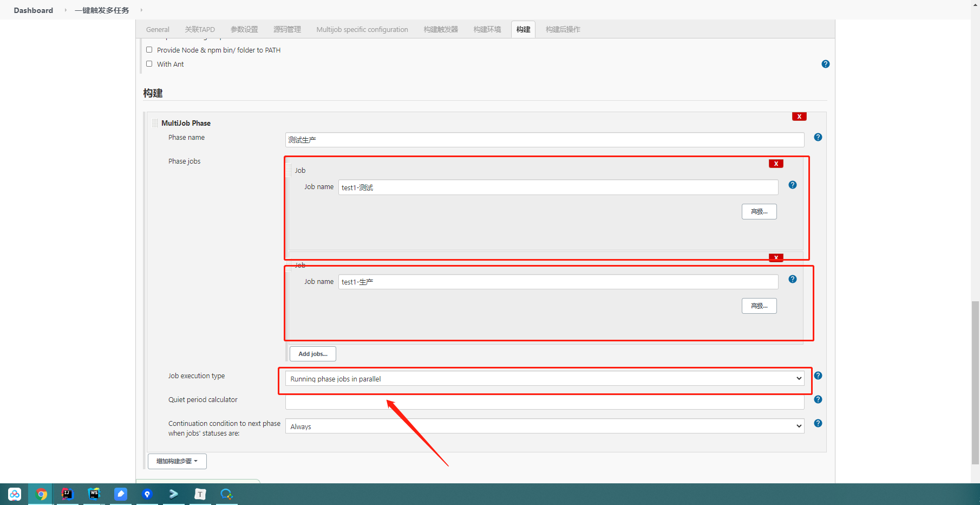Switch to the General tab
980x505 pixels.
(x=158, y=29)
